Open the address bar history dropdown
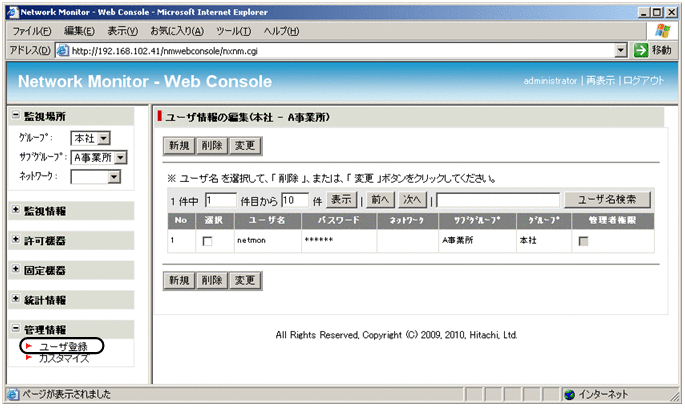Screen dimensions: 685x408 coord(621,51)
